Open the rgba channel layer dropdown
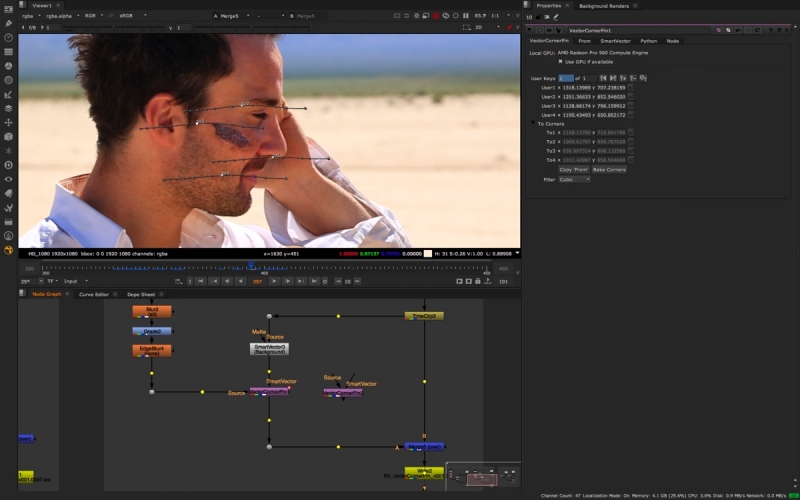The image size is (800, 500). pyautogui.click(x=31, y=16)
